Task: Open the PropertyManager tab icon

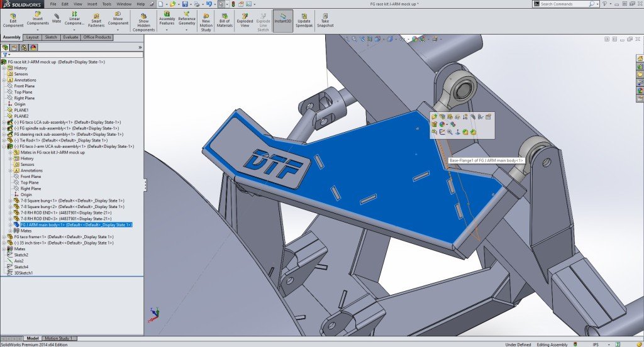Action: point(14,48)
